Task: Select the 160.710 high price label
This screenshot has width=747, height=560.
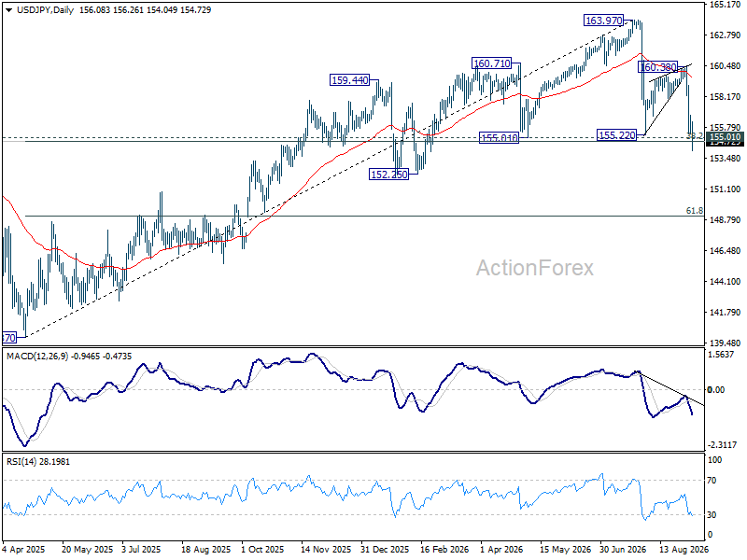Action: point(492,63)
